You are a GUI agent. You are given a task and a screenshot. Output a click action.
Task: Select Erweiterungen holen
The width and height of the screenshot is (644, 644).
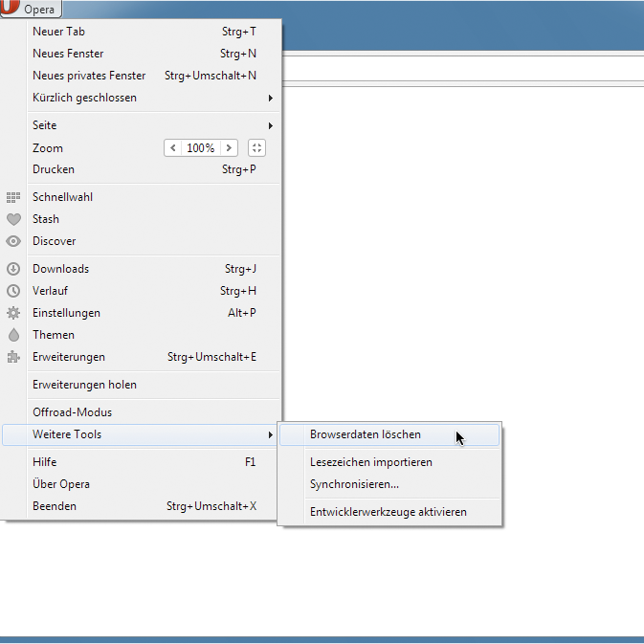(142, 385)
